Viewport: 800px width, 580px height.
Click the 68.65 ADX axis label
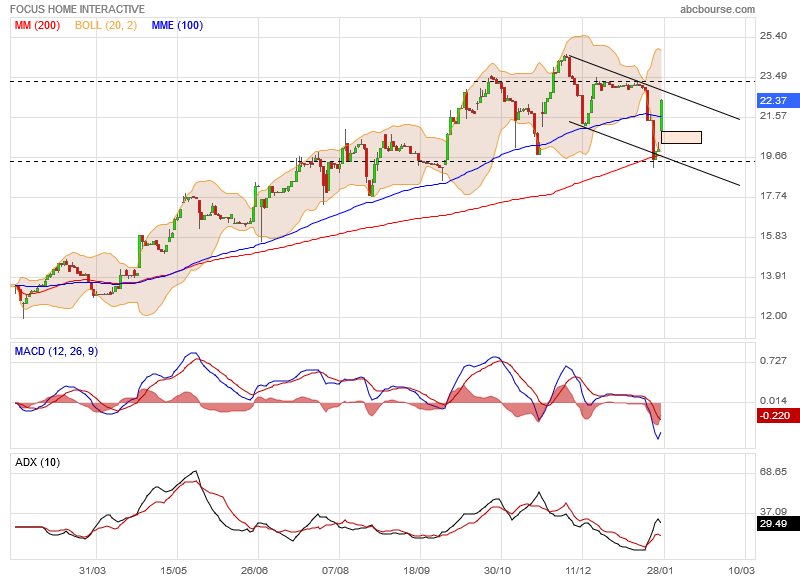coord(773,471)
